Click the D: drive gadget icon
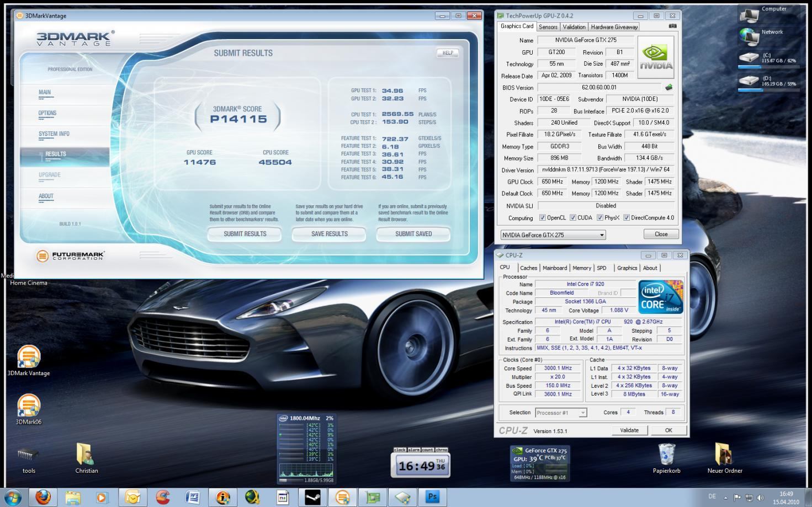 coord(749,81)
